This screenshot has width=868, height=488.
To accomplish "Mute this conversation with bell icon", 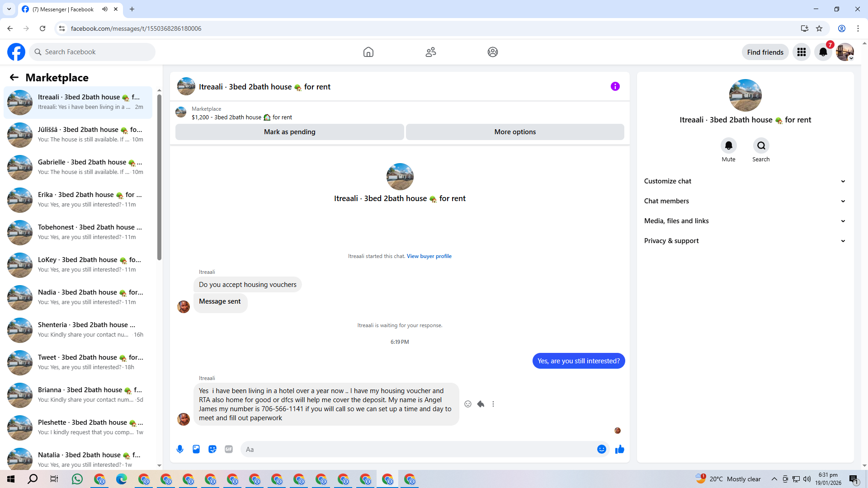I will (728, 145).
